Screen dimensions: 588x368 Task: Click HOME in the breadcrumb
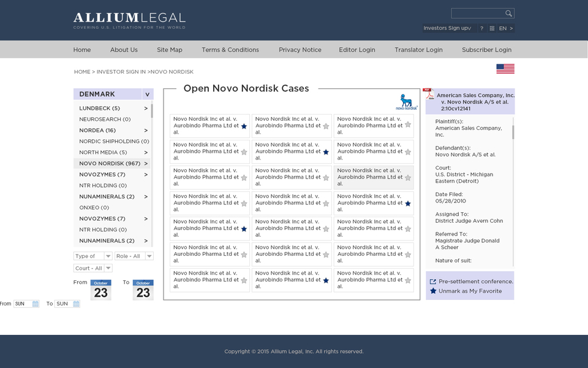82,72
